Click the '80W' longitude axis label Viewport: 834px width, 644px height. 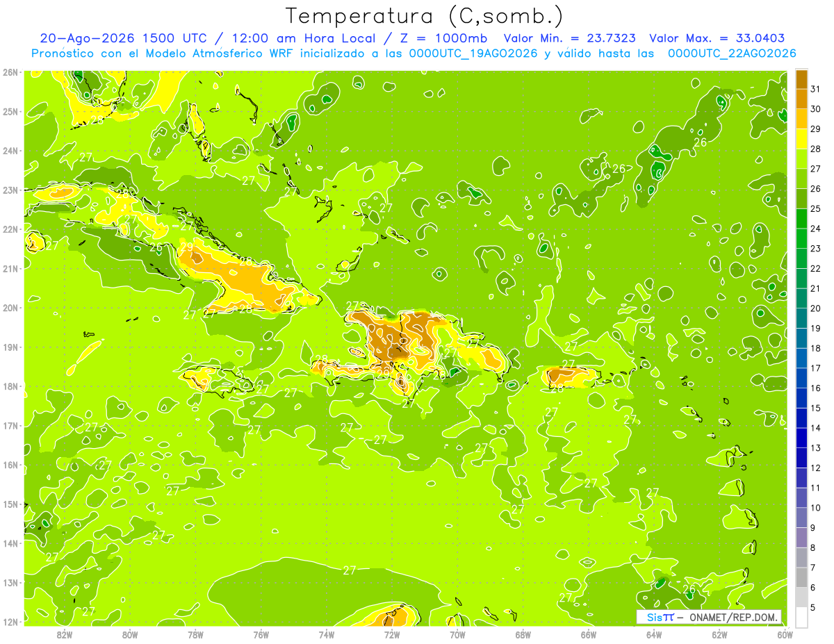(x=130, y=634)
